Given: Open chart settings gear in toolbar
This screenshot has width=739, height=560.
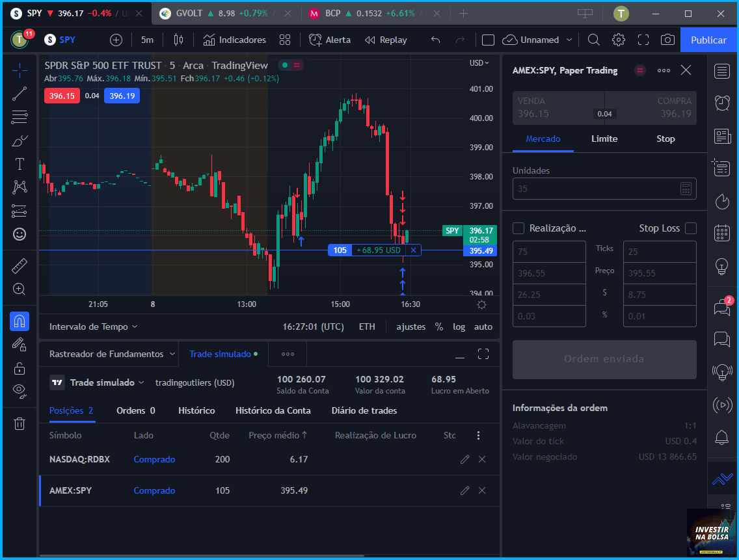Looking at the screenshot, I should [619, 40].
